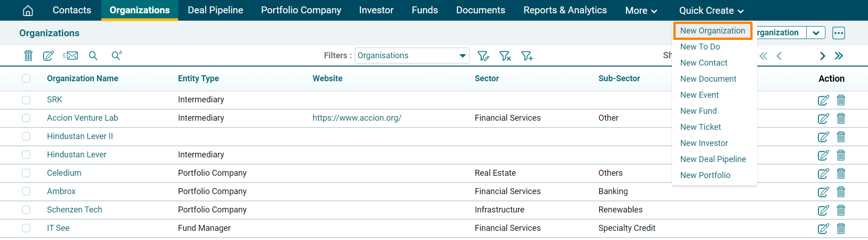The image size is (868, 240).
Task: Click the clear filter icon
Action: [x=505, y=56]
